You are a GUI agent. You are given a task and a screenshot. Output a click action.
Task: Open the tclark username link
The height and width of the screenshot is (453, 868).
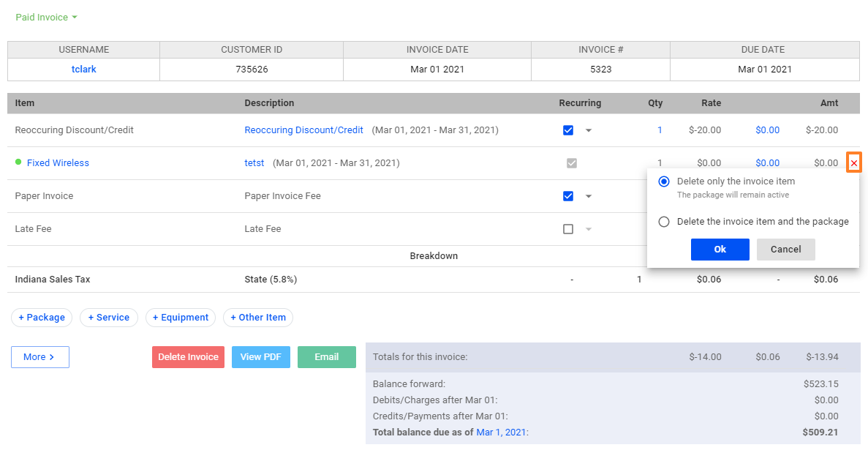[x=83, y=70]
